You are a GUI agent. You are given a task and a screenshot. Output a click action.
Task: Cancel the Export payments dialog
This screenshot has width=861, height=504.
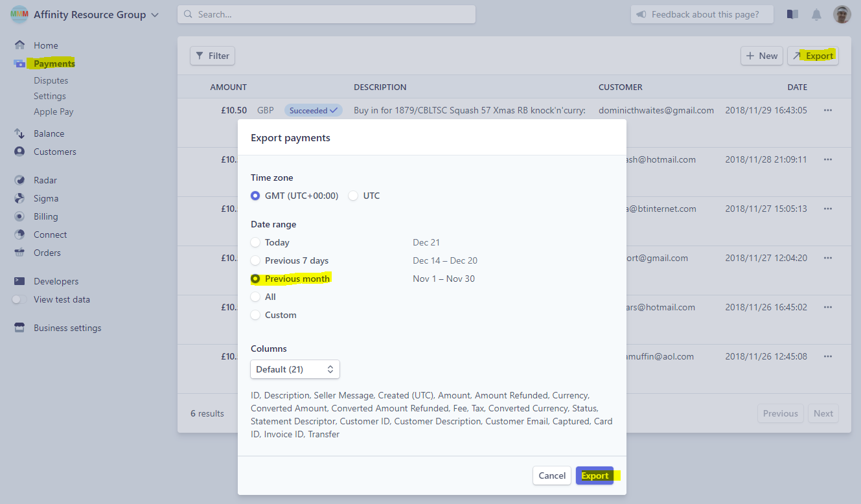point(552,475)
